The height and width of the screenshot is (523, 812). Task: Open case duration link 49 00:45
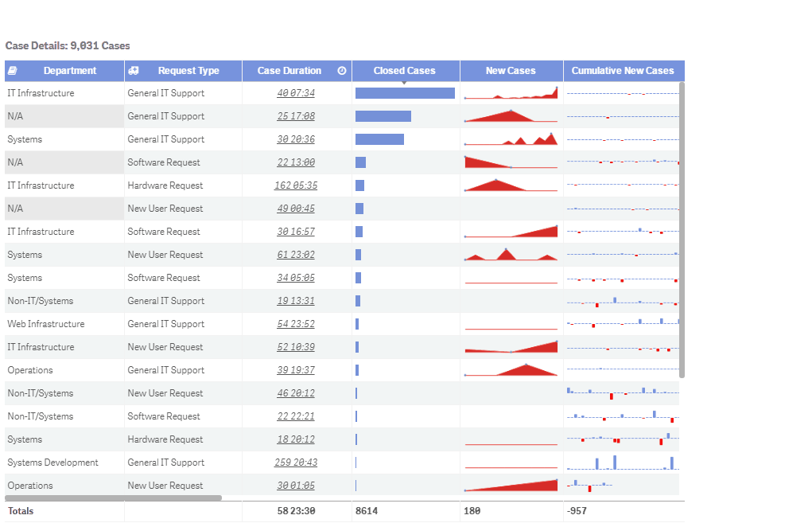point(296,209)
